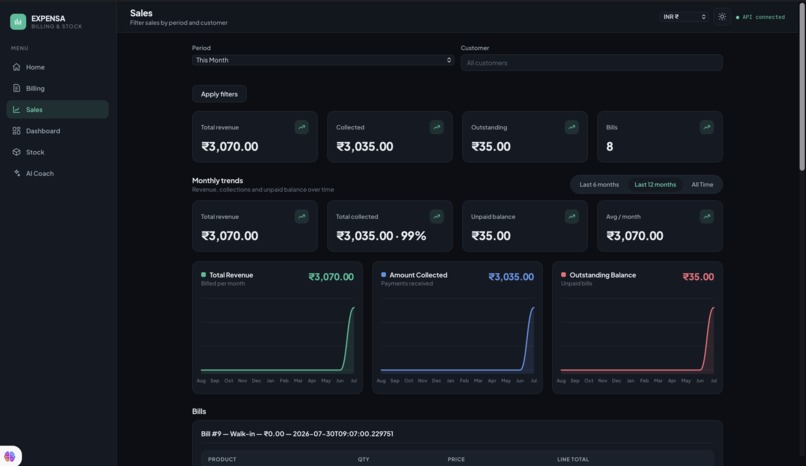
Task: Click the blue ₹3,035.00 chart total
Action: [x=511, y=276]
